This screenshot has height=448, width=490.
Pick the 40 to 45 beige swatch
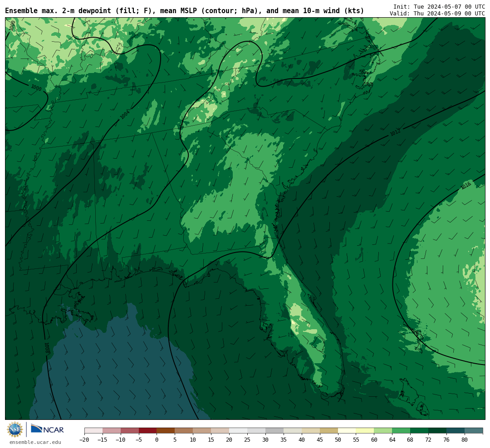pyautogui.click(x=311, y=431)
